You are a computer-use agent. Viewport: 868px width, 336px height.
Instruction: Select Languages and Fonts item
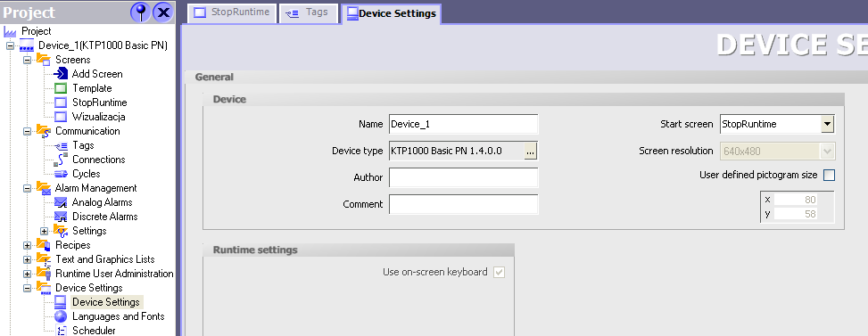click(119, 316)
